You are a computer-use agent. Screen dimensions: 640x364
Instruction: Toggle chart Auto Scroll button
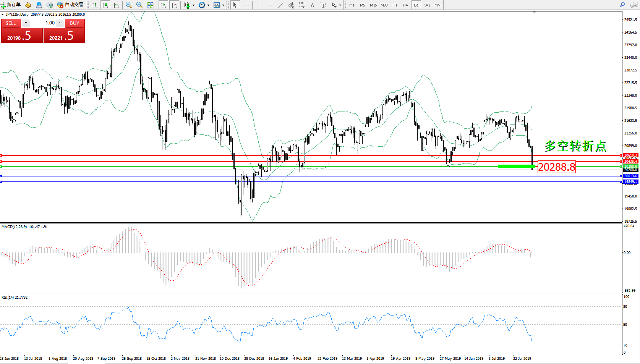tap(164, 5)
